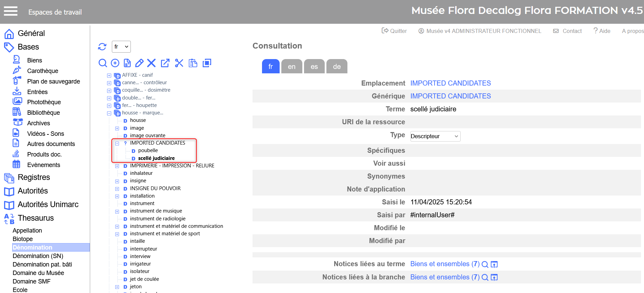Click the search magnifier in thesaurus toolbar
The width and height of the screenshot is (644, 293).
click(x=103, y=63)
